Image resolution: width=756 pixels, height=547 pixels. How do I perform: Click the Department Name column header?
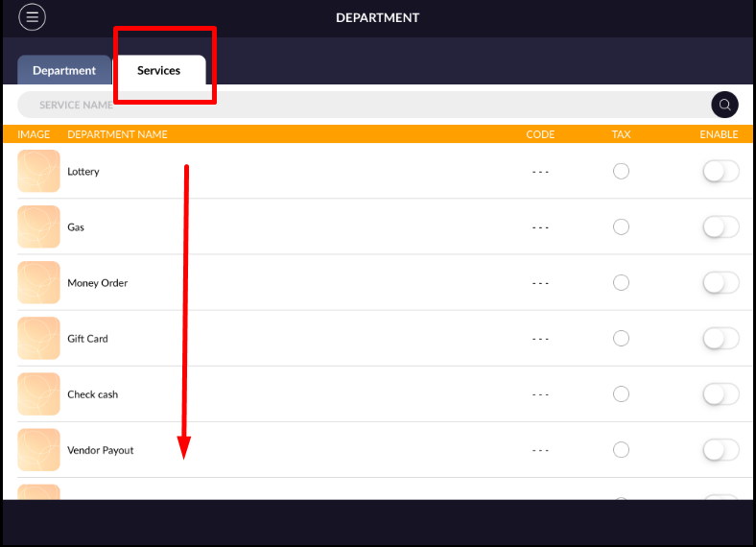[x=117, y=134]
